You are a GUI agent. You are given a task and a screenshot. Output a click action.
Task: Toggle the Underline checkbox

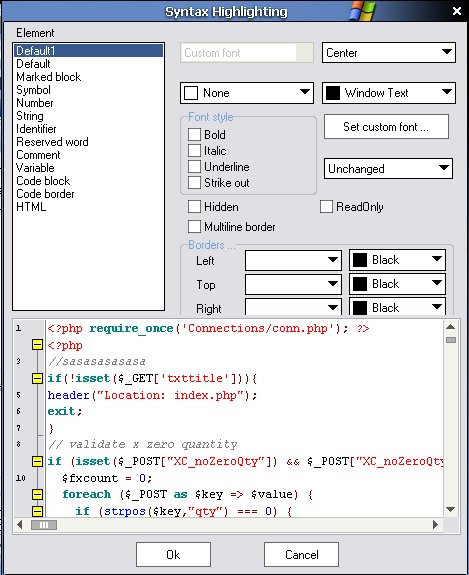point(194,166)
